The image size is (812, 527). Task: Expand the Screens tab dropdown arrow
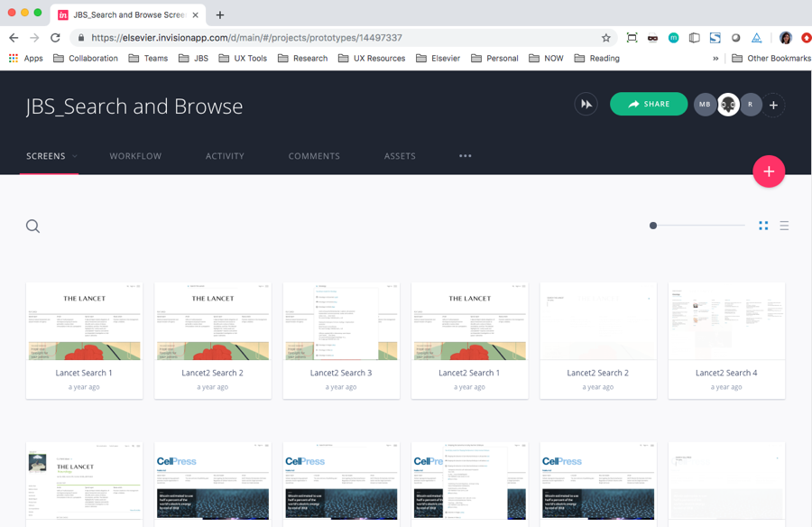point(75,156)
